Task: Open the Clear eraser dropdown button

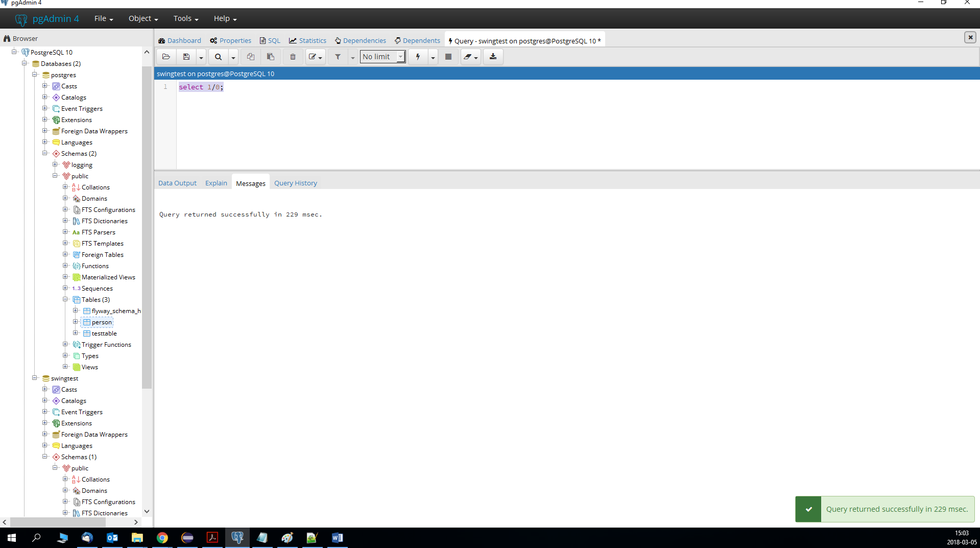Action: (x=470, y=57)
